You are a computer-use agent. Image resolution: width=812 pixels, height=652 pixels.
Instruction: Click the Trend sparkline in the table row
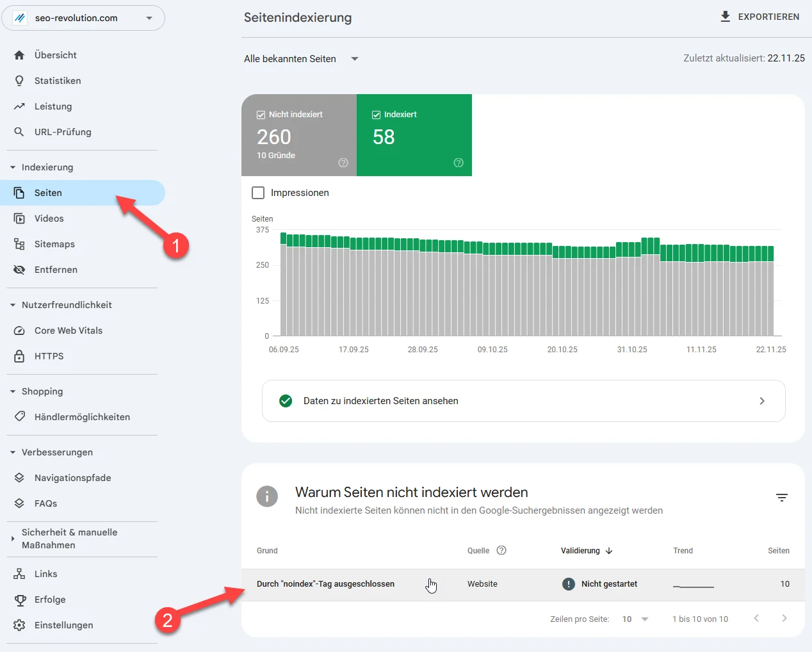point(694,586)
